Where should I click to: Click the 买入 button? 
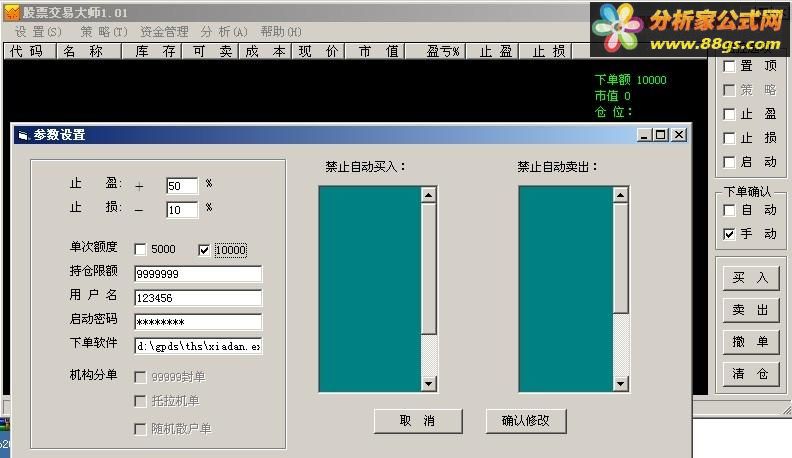coord(751,278)
